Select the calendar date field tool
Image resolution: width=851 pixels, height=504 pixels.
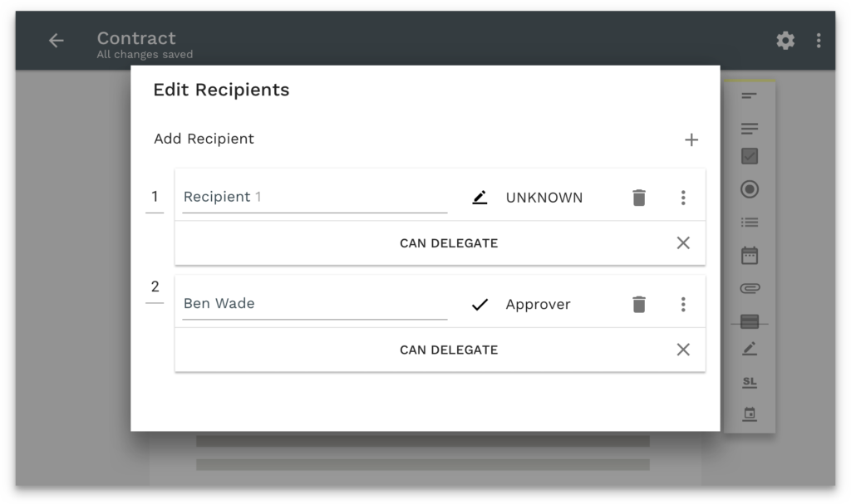[x=750, y=255]
